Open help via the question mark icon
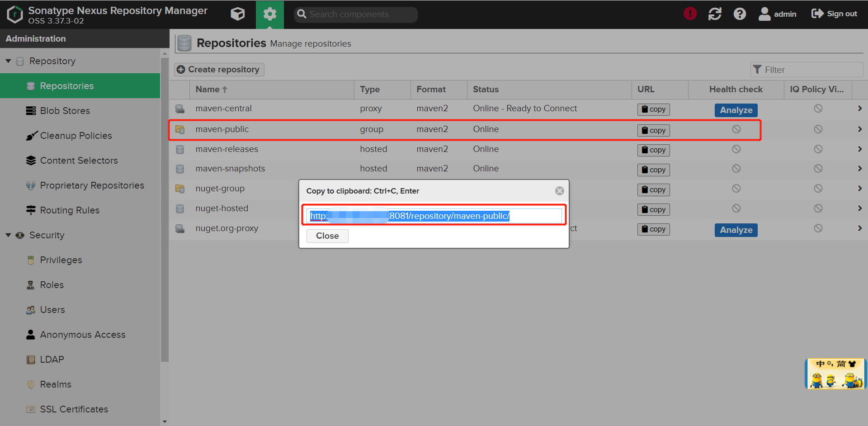Screen dimensions: 868x426 (740, 14)
